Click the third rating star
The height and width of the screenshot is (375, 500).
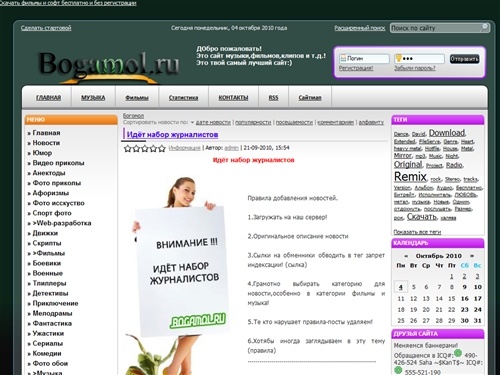[x=145, y=148]
